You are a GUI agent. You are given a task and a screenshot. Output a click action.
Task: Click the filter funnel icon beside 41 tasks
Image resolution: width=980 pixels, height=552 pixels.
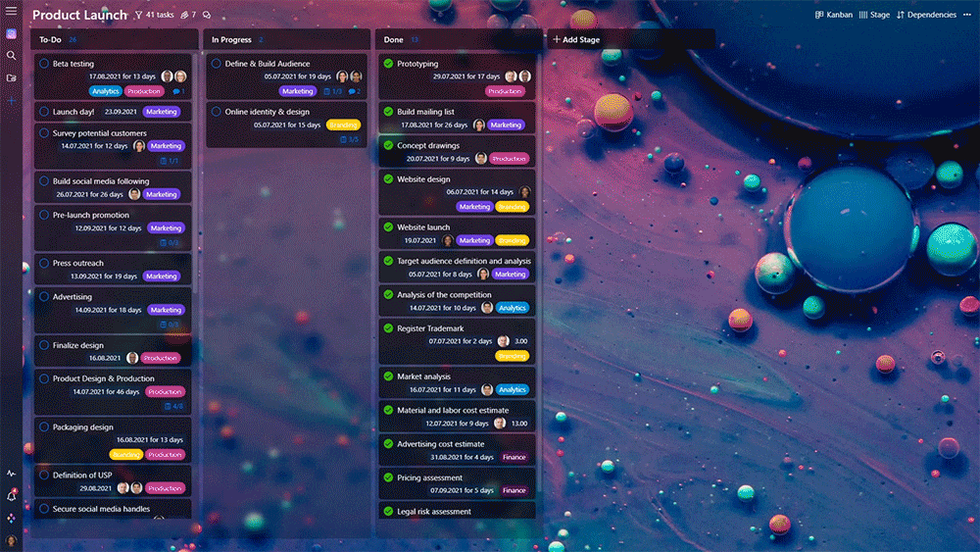(138, 16)
